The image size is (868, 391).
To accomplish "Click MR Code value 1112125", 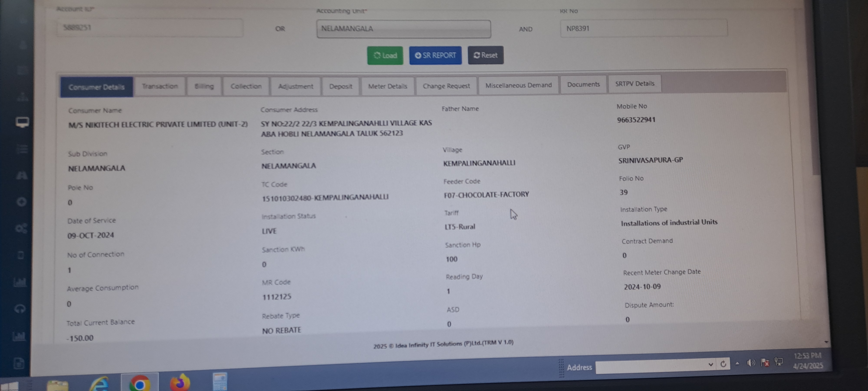I will pos(277,297).
